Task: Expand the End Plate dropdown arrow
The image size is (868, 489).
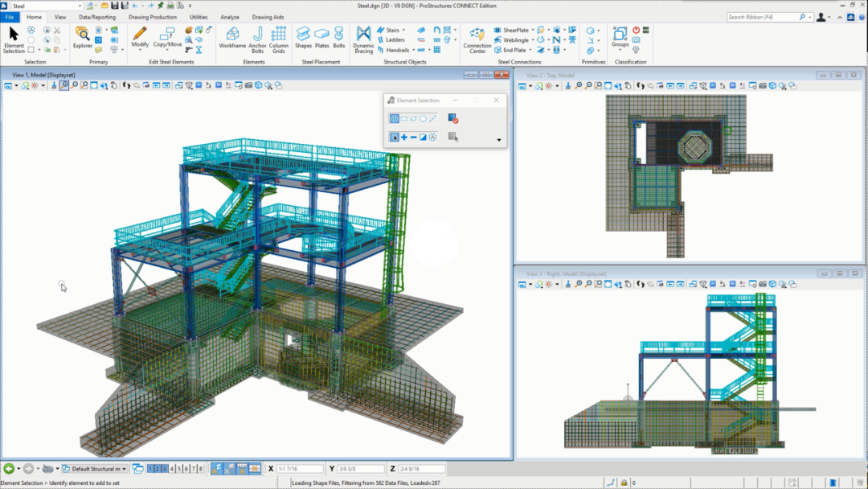Action: click(530, 50)
